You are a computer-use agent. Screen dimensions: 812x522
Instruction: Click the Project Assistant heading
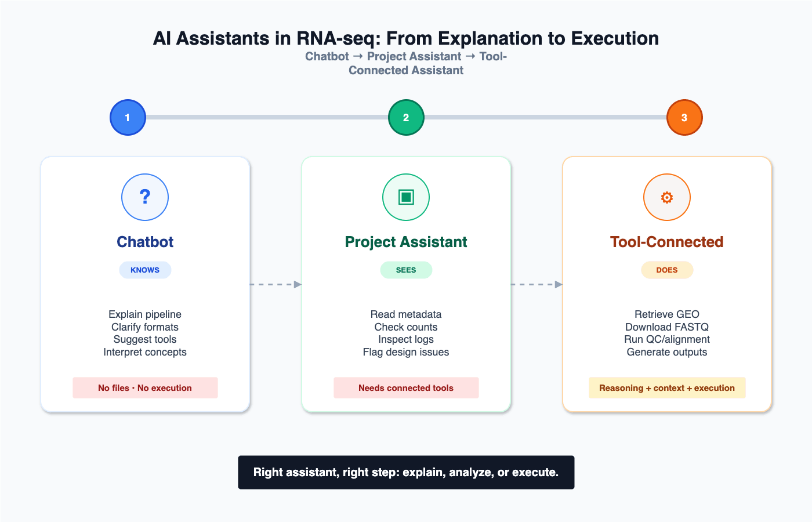406,242
